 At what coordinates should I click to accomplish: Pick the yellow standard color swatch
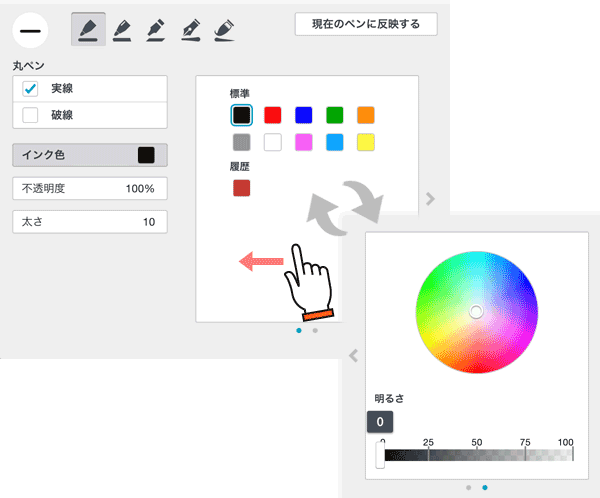(365, 142)
